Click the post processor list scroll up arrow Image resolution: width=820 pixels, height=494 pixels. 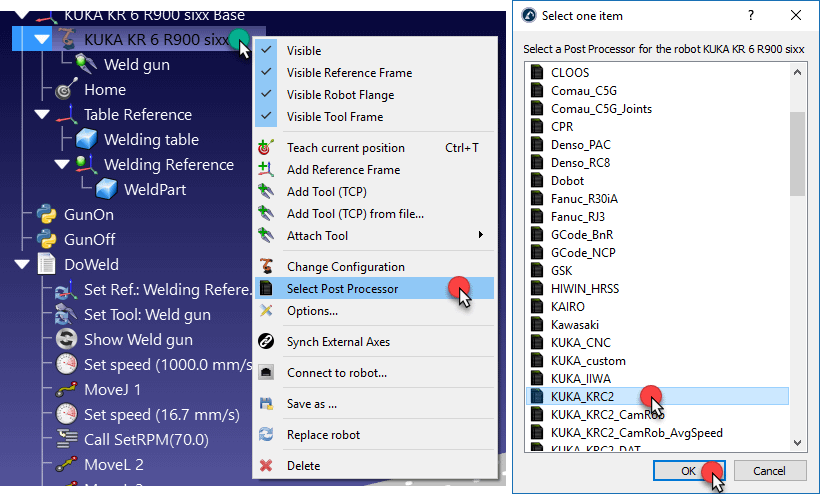click(797, 72)
